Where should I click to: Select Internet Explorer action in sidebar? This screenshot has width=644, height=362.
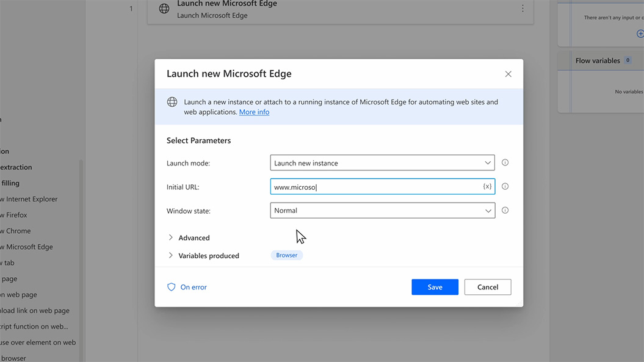coord(29,199)
